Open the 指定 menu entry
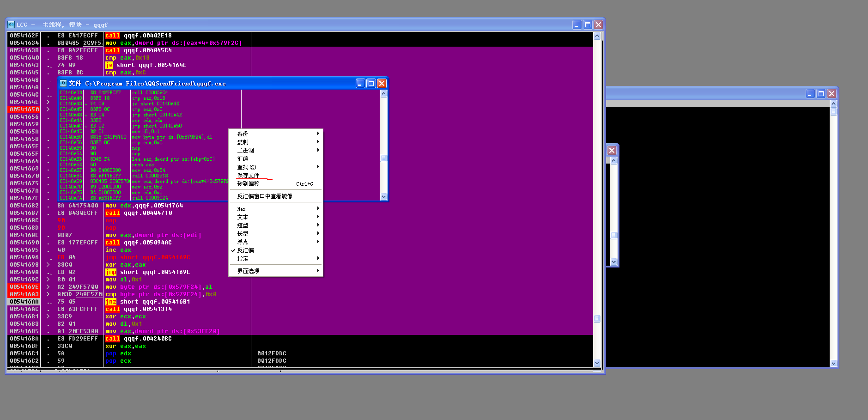The image size is (868, 420). (276, 259)
